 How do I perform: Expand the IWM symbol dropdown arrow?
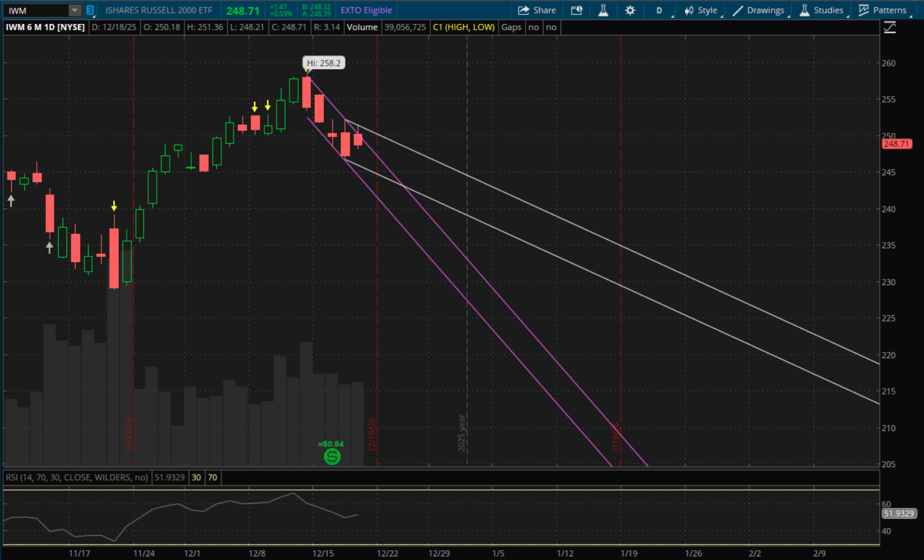pos(74,10)
